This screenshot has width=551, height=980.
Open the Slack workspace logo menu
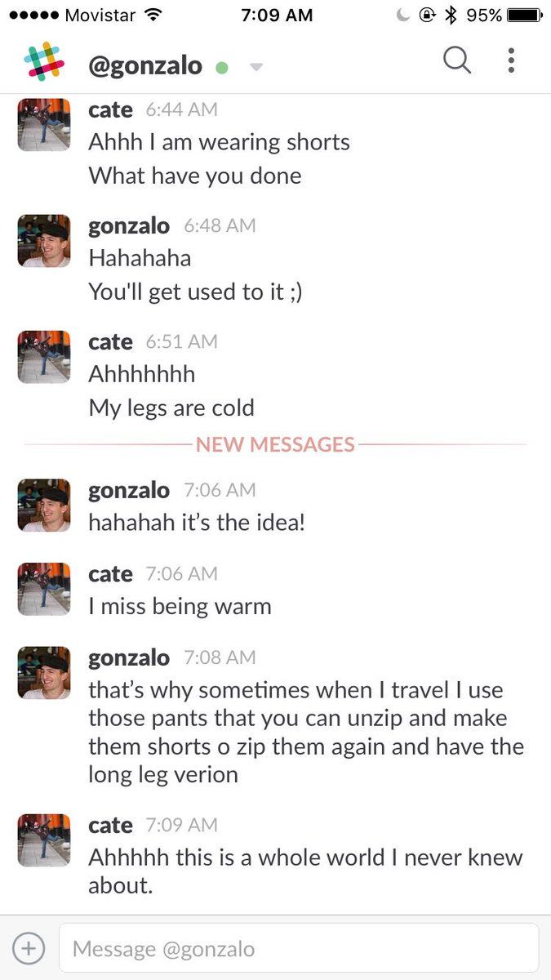[44, 62]
